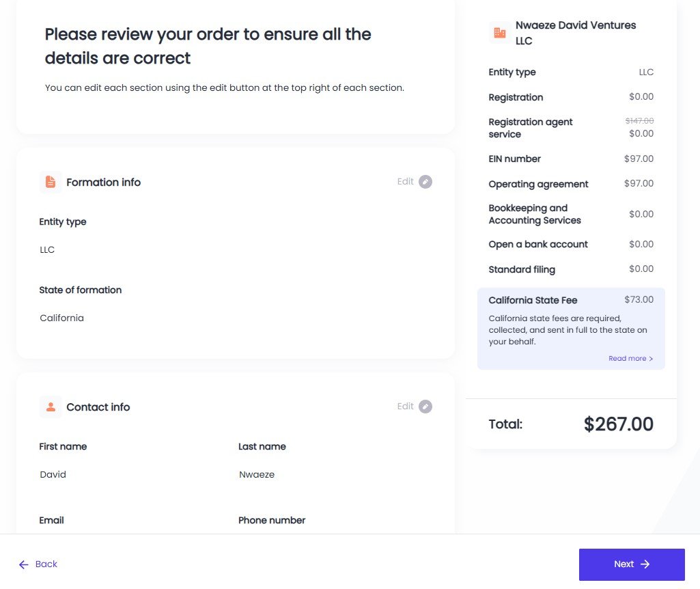Viewport: 700px width, 589px height.
Task: Click the Registration line item label
Action: coord(516,97)
